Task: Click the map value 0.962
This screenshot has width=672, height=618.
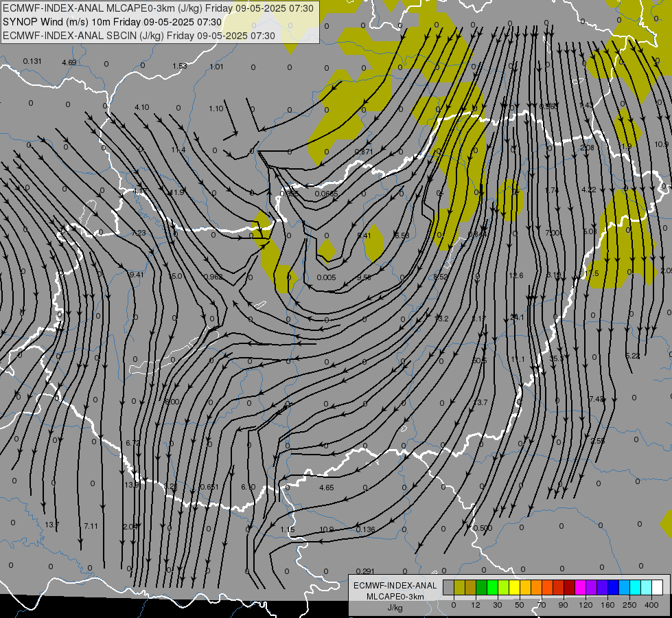Action: (x=213, y=277)
